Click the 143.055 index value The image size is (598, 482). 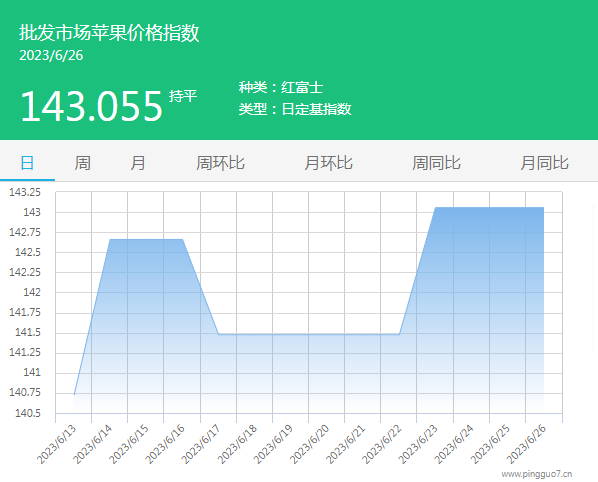[x=91, y=106]
